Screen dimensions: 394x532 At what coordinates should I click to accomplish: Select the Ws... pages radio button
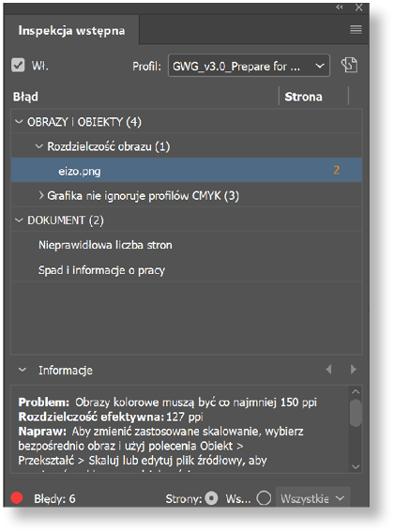pos(211,498)
